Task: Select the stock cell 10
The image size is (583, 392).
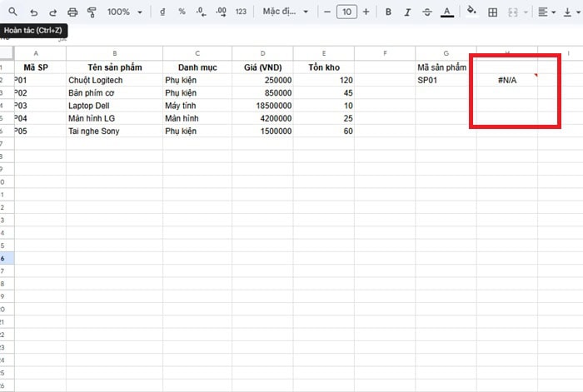Action: tap(324, 106)
